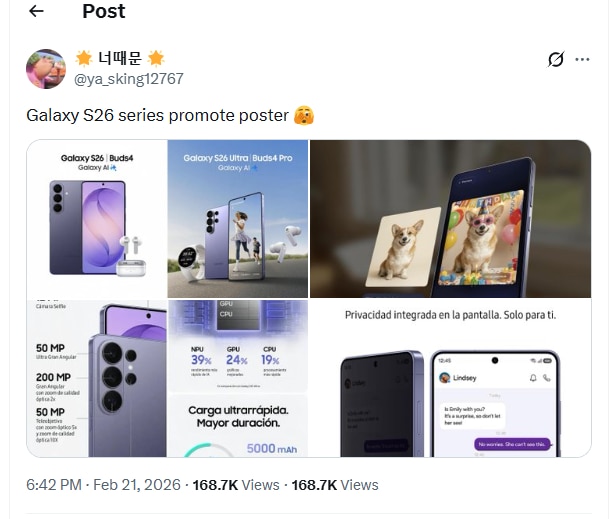Open the Galaxy S26 | Buds4 poster image
The height and width of the screenshot is (519, 615).
click(x=96, y=218)
